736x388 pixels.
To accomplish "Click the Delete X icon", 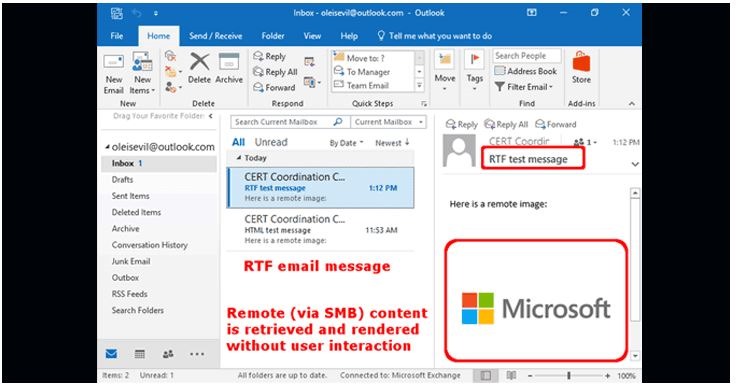I will [x=199, y=62].
